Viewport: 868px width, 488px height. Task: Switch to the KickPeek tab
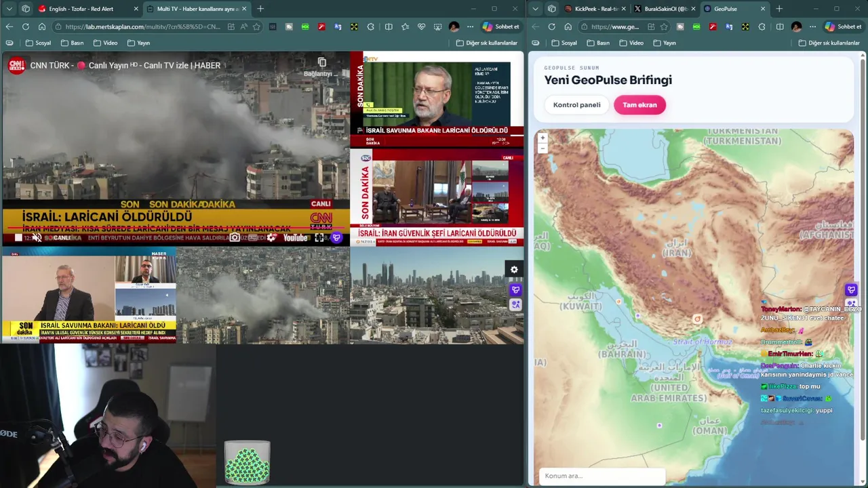tap(594, 9)
